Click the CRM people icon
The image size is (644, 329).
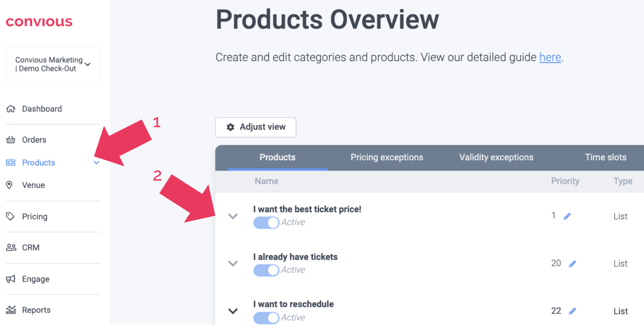(x=11, y=248)
